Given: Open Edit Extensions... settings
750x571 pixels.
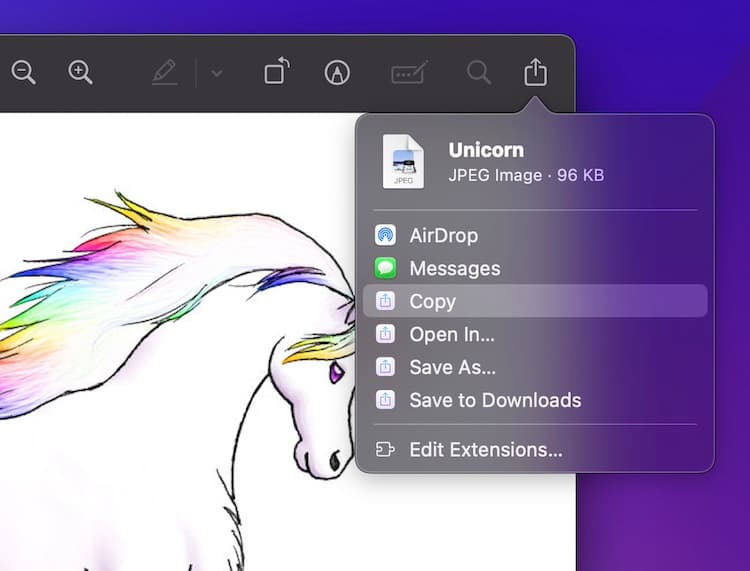Looking at the screenshot, I should pos(485,450).
